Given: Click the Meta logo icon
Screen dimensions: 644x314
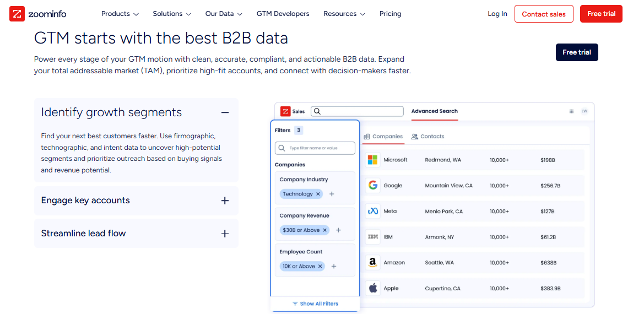Looking at the screenshot, I should click(372, 212).
